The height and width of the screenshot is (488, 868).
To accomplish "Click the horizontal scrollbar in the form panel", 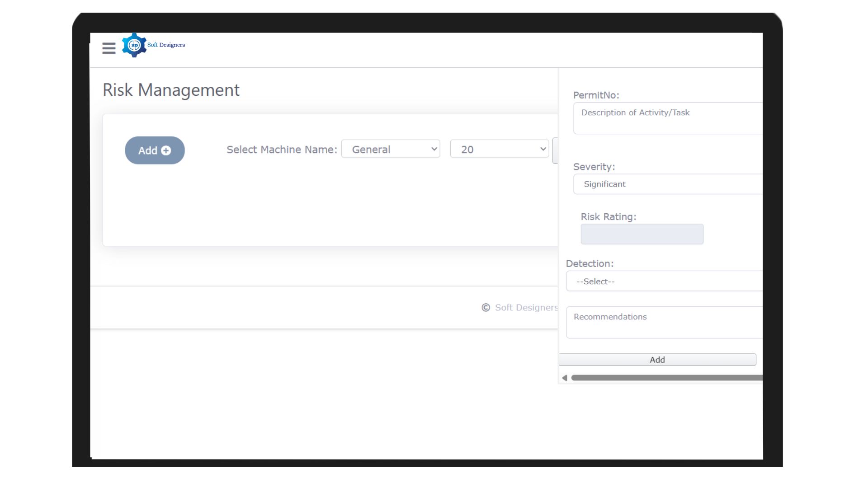I will click(666, 378).
